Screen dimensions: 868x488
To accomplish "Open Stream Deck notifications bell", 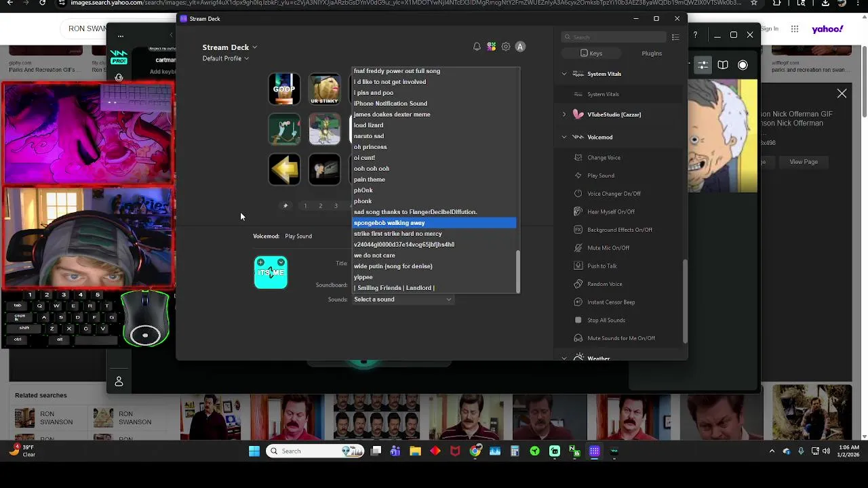I will pyautogui.click(x=477, y=47).
